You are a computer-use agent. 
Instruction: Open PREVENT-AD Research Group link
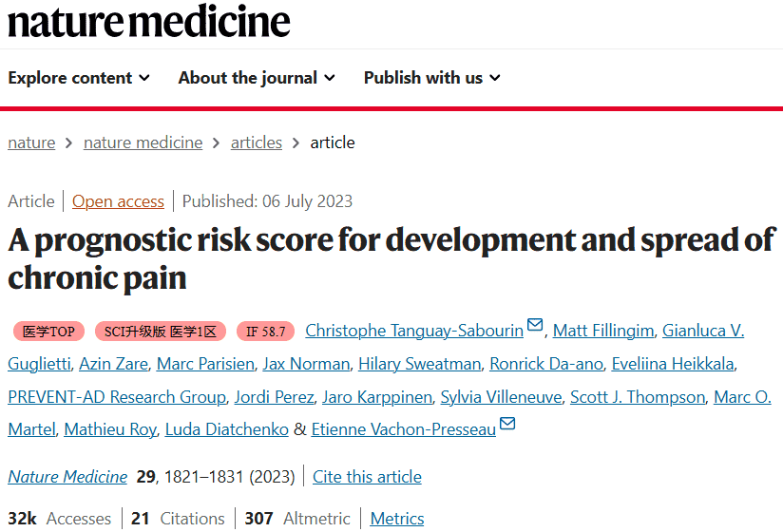(117, 397)
